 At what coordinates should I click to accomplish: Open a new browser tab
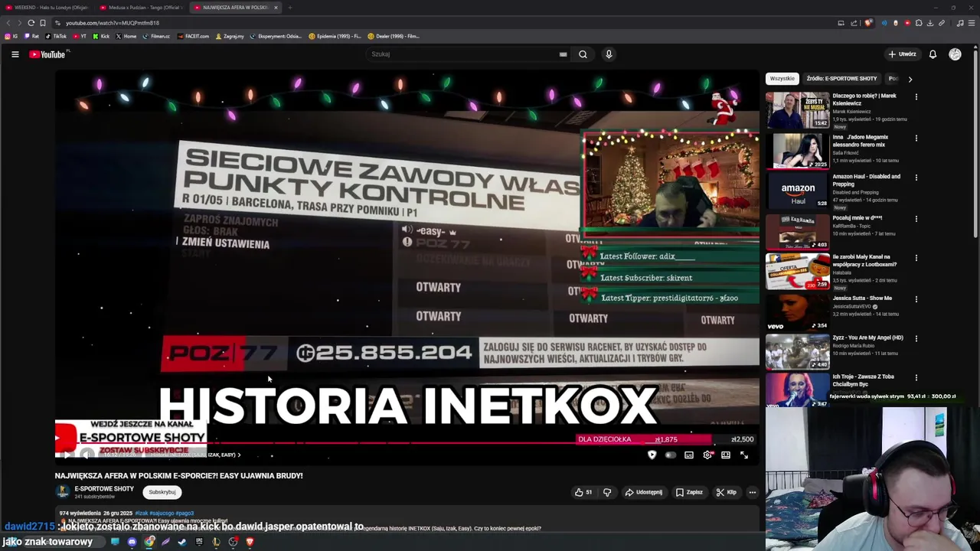(289, 8)
